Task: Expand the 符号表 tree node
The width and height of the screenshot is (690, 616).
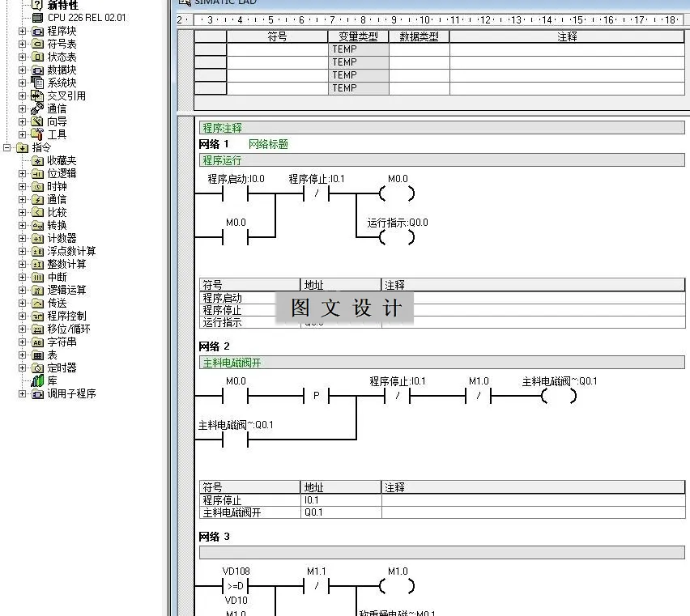Action: click(x=23, y=44)
